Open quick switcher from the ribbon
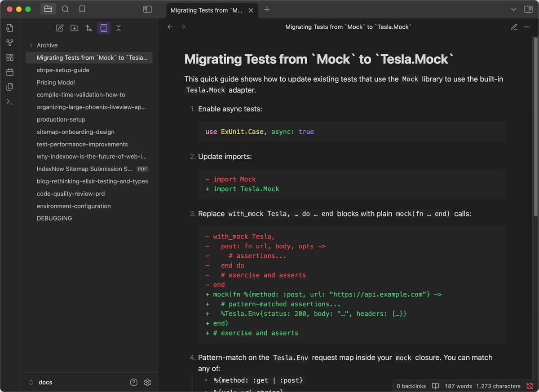This screenshot has height=392, width=539. [10, 28]
